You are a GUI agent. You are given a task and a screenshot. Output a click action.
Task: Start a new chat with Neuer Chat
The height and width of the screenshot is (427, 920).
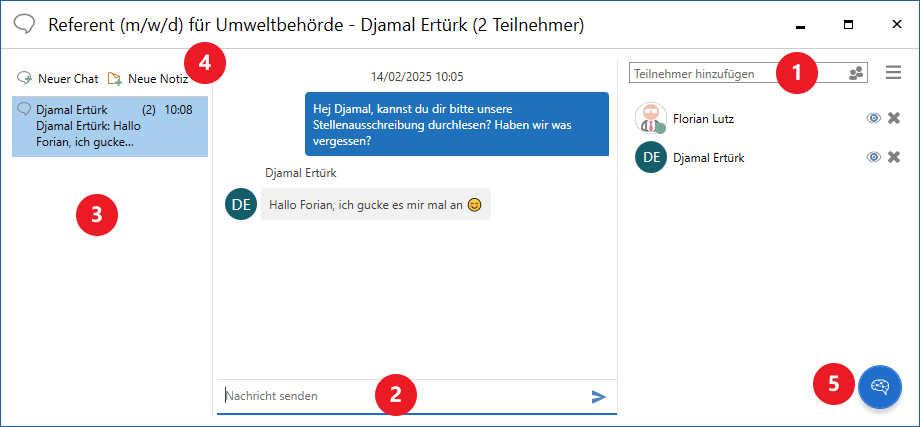pyautogui.click(x=58, y=78)
